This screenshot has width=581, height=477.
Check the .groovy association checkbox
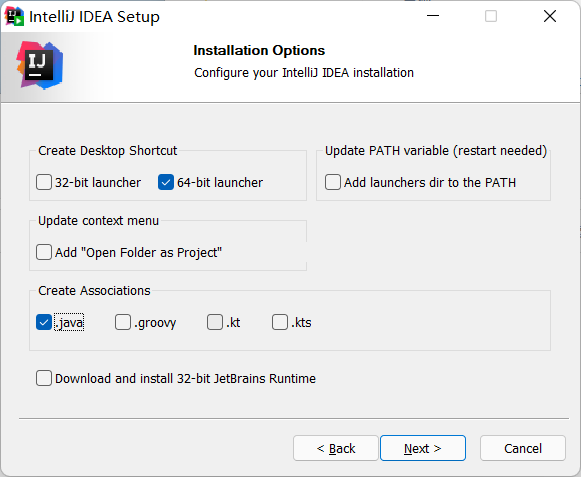[123, 322]
